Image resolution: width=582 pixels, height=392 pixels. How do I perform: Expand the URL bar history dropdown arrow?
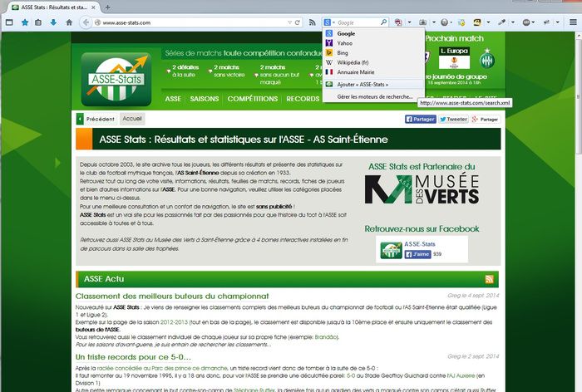(289, 22)
